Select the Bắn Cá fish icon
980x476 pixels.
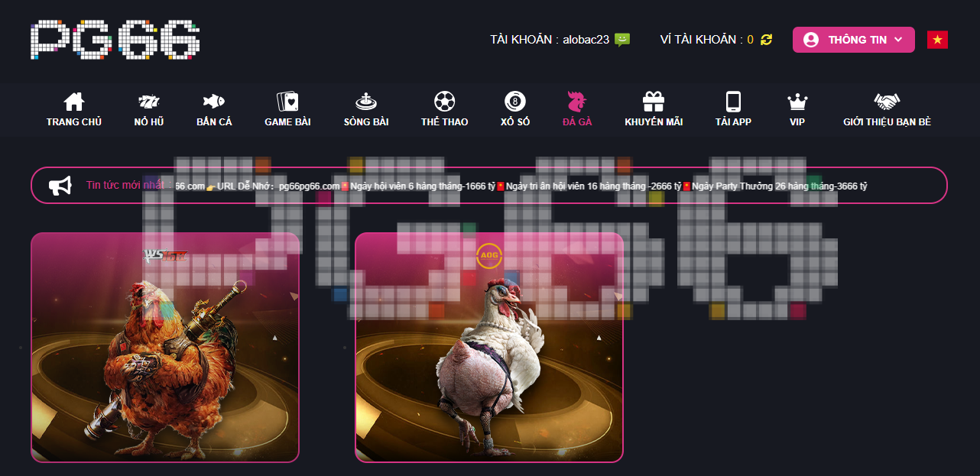214,102
